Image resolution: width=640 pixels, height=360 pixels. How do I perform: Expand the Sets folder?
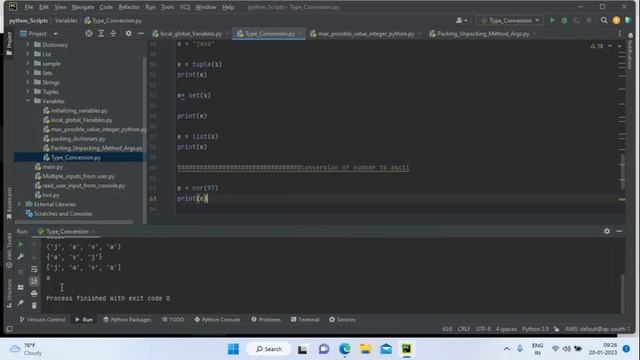tap(28, 73)
